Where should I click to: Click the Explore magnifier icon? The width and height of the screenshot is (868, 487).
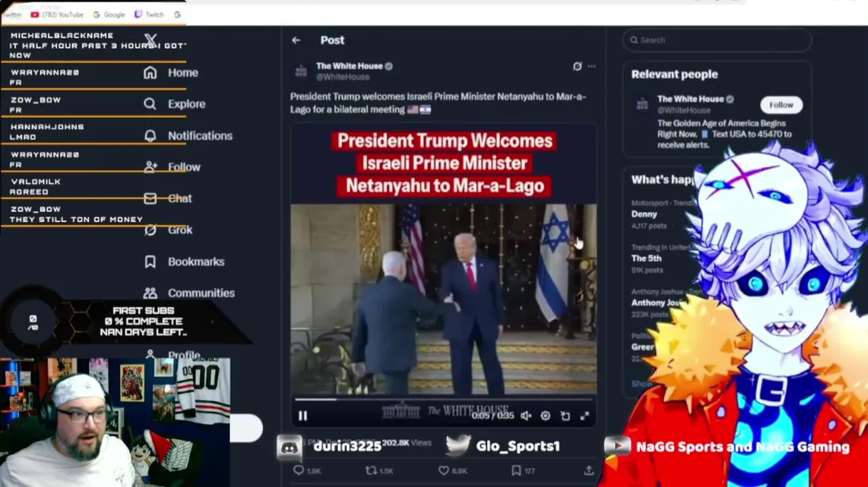click(150, 103)
